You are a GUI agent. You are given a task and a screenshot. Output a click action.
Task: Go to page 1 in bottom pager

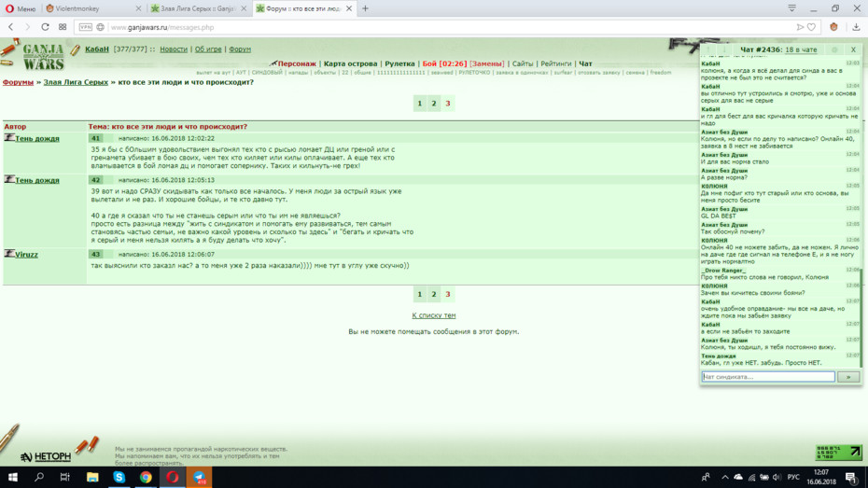coord(420,294)
